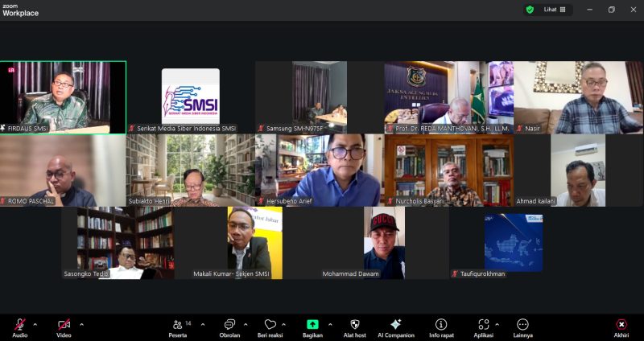
Task: Open the Lihat view layout menu
Action: click(x=555, y=10)
